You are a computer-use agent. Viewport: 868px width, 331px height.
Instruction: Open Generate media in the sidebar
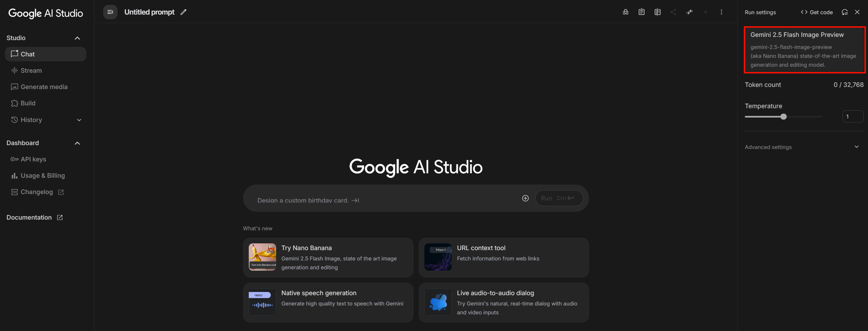(44, 87)
